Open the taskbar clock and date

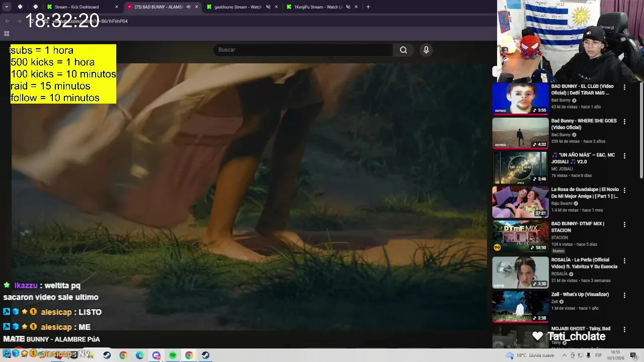[615, 355]
